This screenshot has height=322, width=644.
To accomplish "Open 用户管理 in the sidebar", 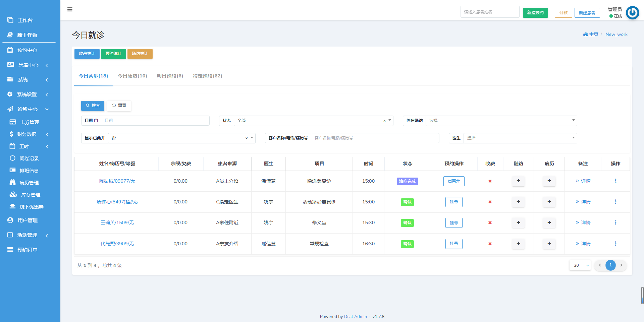I will pyautogui.click(x=30, y=220).
